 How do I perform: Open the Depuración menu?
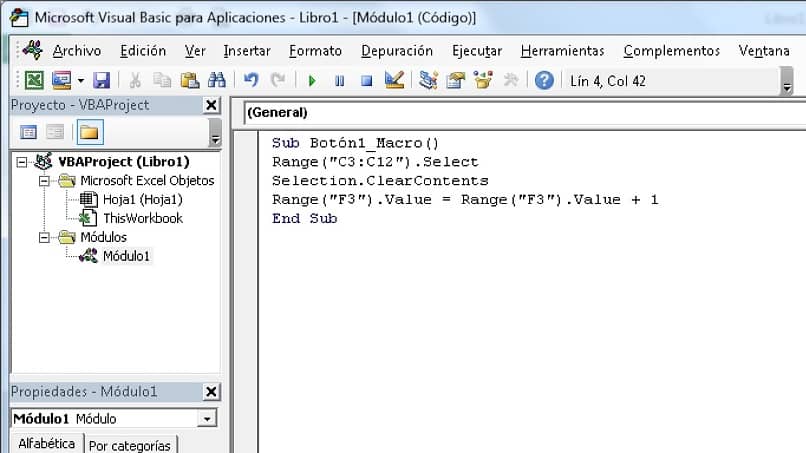coord(397,51)
